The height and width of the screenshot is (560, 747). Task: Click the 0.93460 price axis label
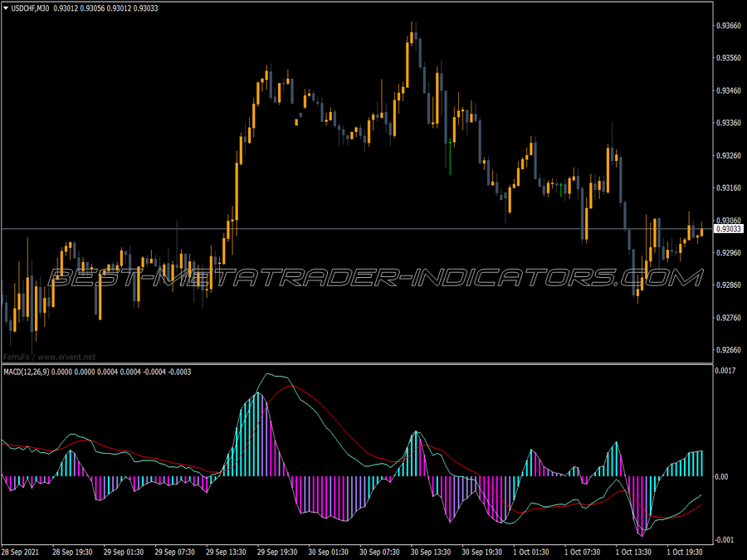point(729,90)
